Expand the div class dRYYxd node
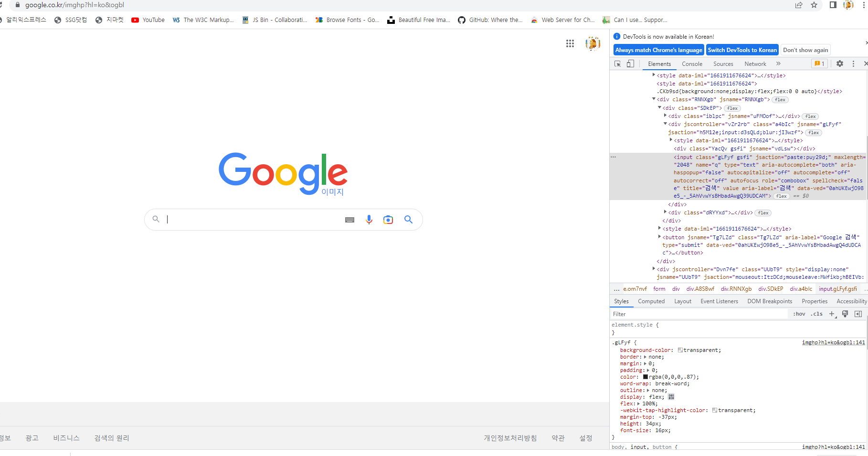 click(666, 212)
